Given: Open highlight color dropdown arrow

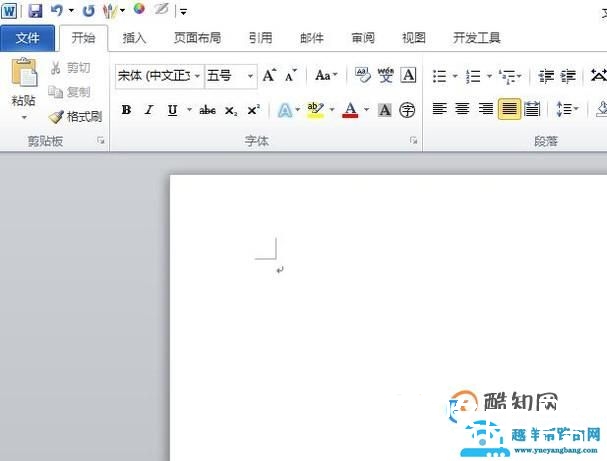Looking at the screenshot, I should point(332,110).
